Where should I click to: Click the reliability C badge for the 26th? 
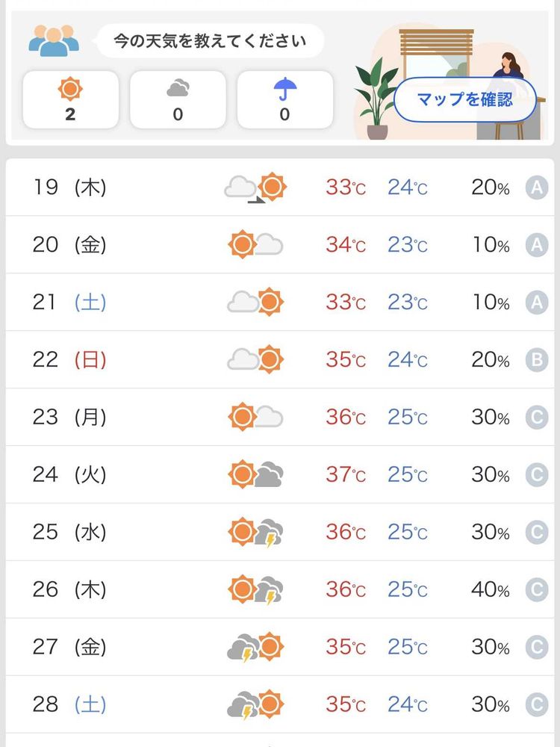click(536, 590)
